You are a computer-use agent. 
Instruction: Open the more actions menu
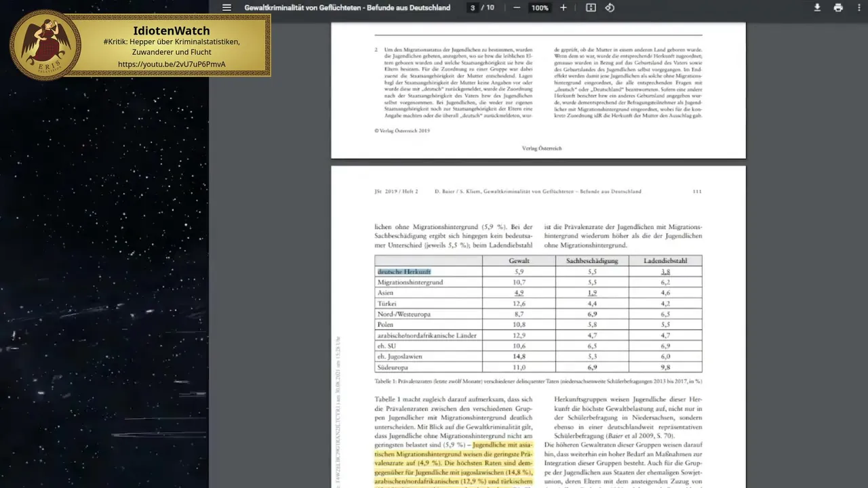point(858,8)
